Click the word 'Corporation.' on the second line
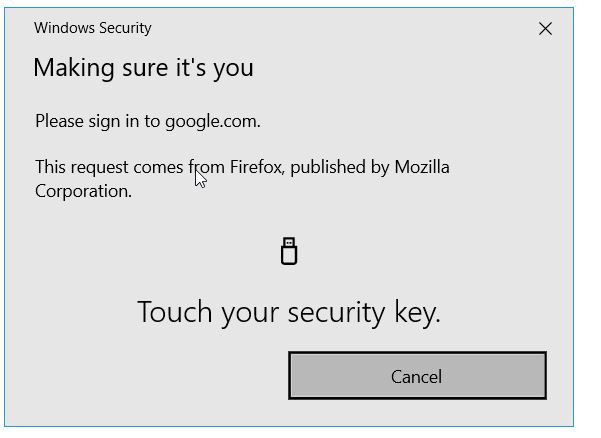 coord(83,191)
